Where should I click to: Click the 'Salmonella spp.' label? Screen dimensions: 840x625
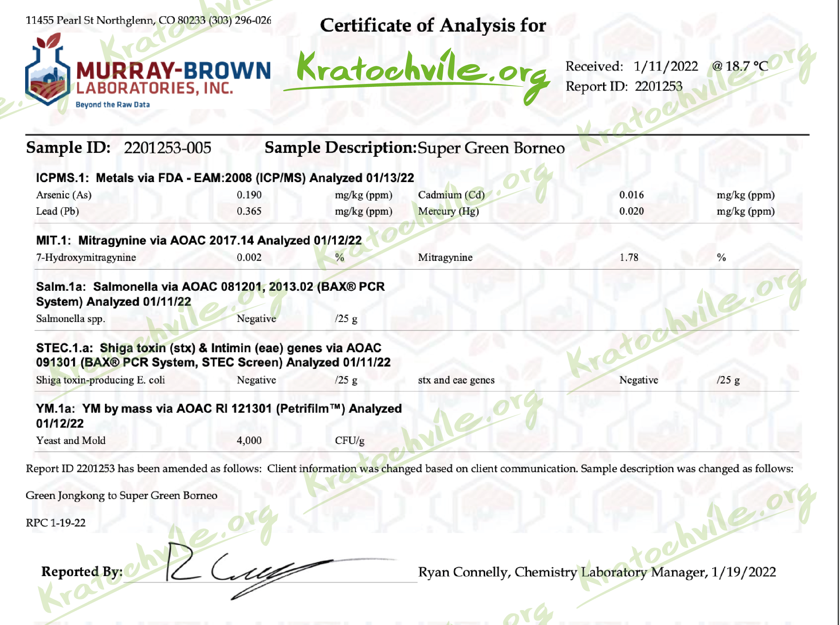70,319
